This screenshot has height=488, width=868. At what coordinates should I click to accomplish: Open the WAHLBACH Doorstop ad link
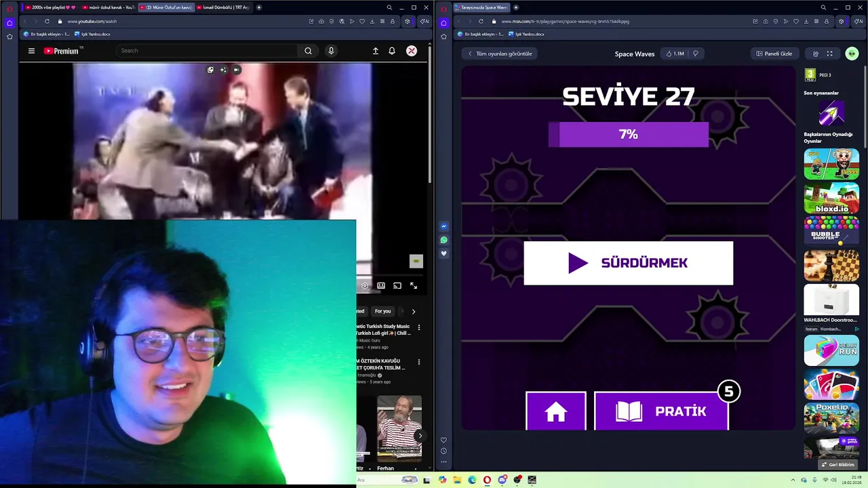coord(831,320)
